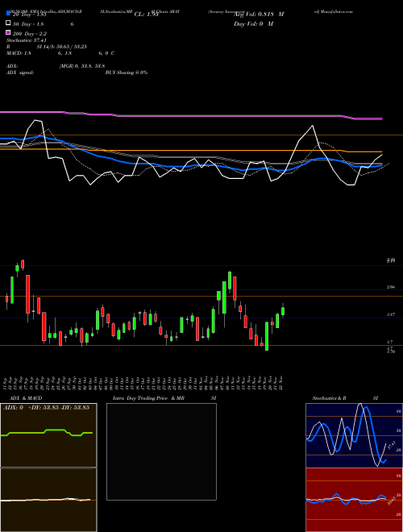Image resolution: width=403 pixels, height=532 pixels.
Task: Click the white 50 Day EMA legend swatch
Action: pyautogui.click(x=8, y=23)
